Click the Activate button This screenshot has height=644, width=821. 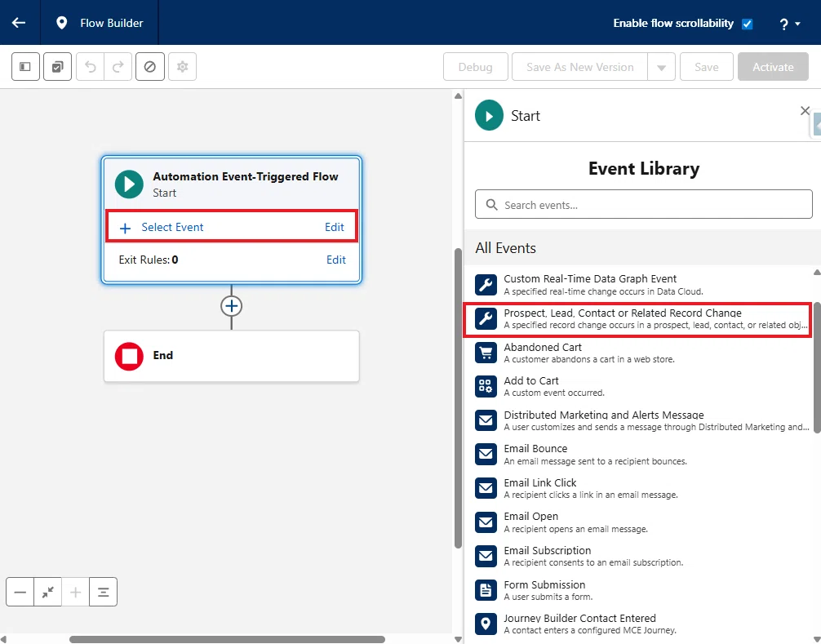773,66
